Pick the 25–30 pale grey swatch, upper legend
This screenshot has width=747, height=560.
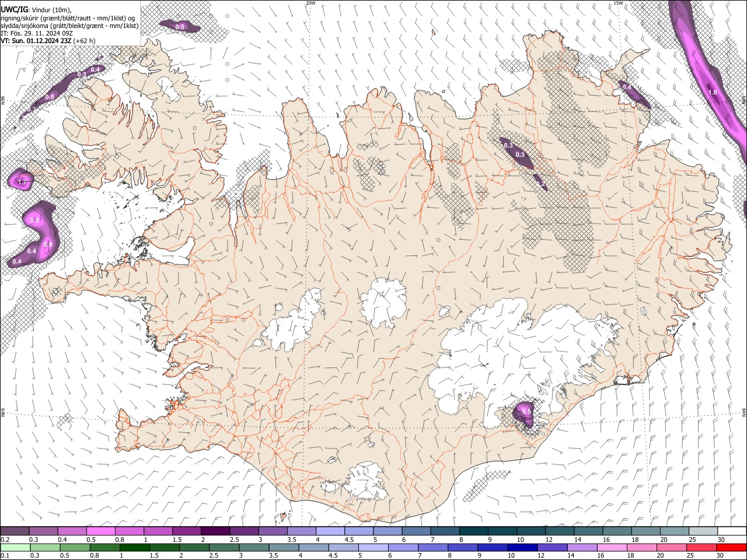[x=703, y=531]
